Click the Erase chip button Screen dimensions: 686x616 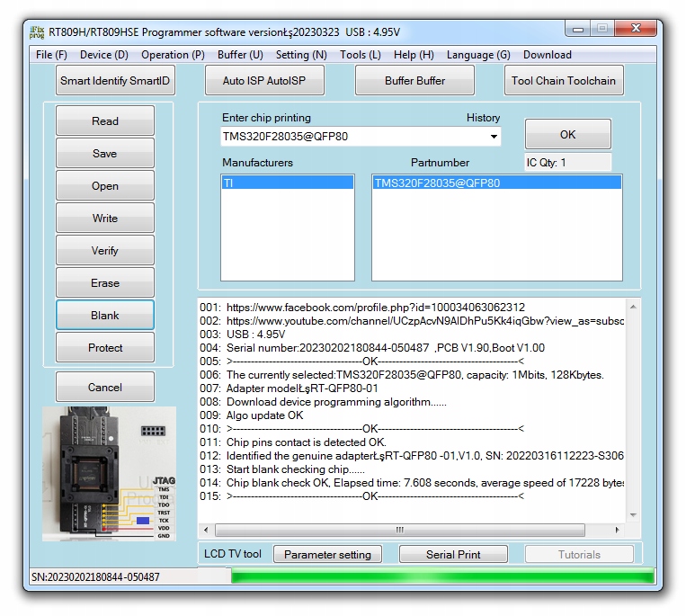pos(105,283)
